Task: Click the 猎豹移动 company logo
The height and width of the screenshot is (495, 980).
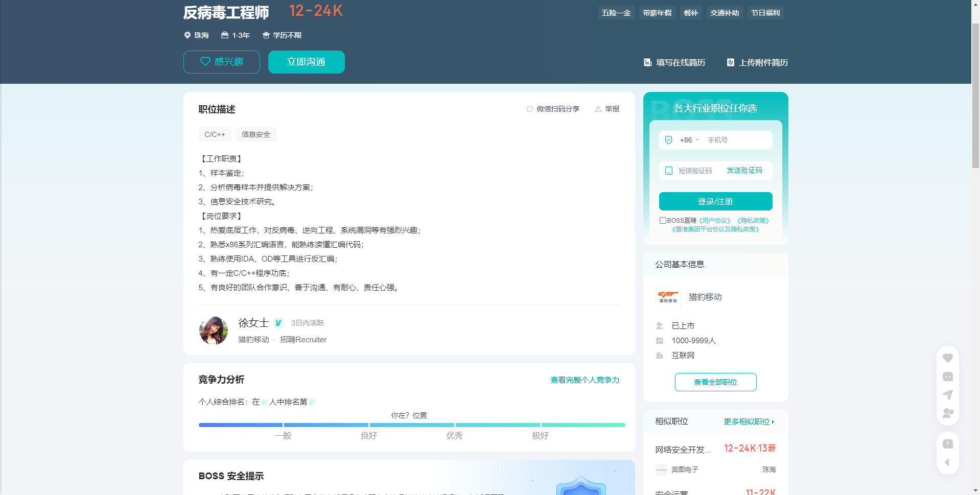Action: point(668,297)
